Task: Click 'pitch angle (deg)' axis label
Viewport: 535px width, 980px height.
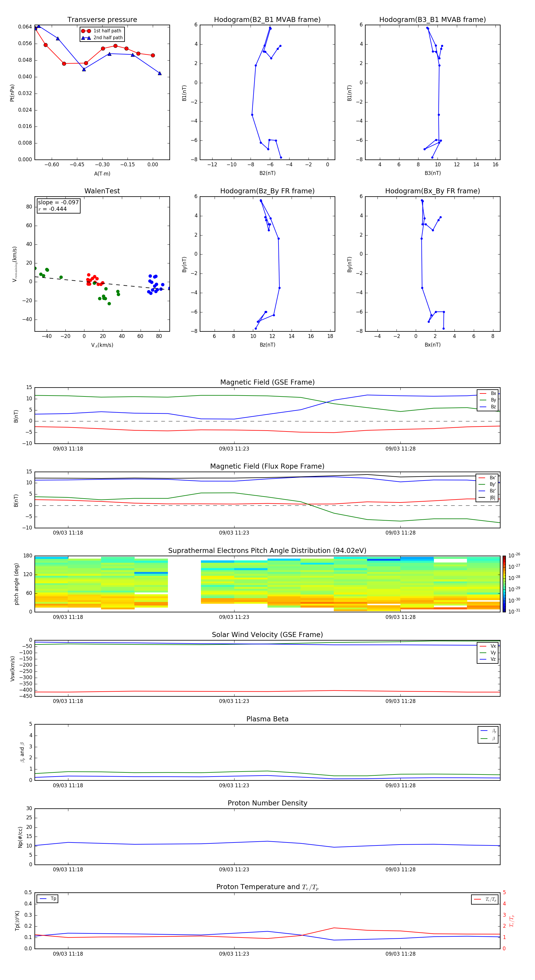Action: click(16, 584)
